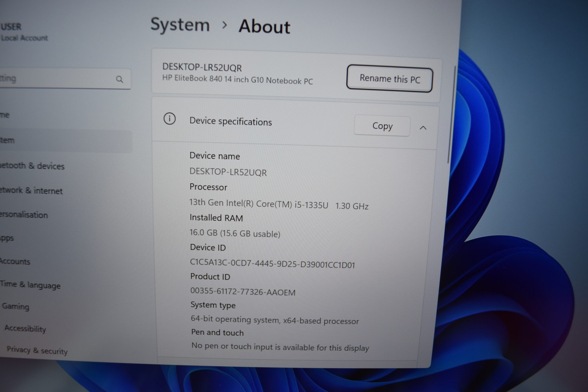
Task: Click the vertical scrollbar of About page
Action: (x=452, y=115)
